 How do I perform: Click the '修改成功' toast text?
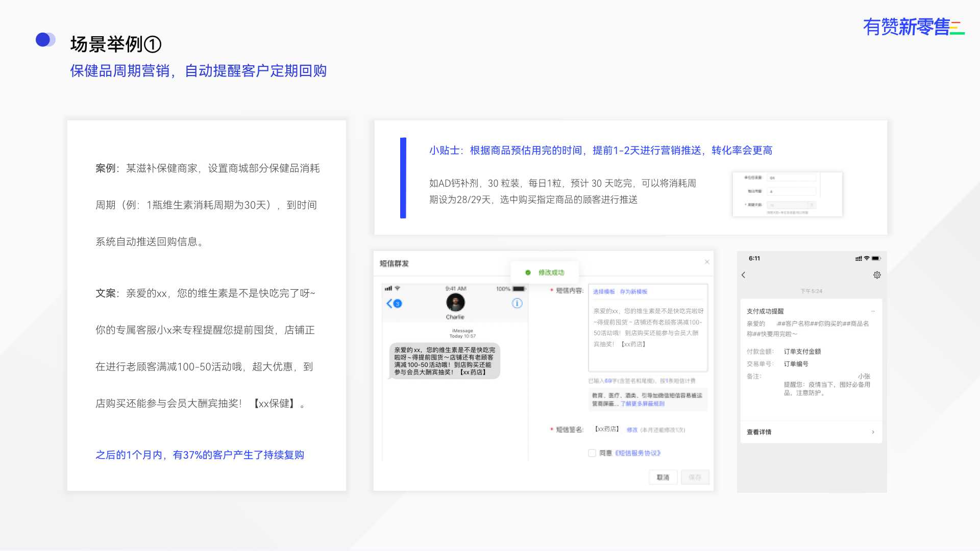click(x=551, y=272)
